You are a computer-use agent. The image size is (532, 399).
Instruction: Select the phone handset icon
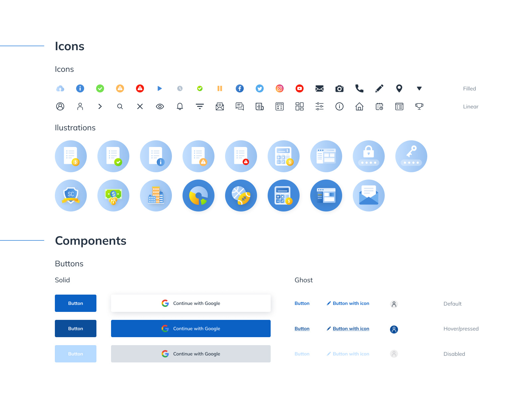pyautogui.click(x=359, y=88)
